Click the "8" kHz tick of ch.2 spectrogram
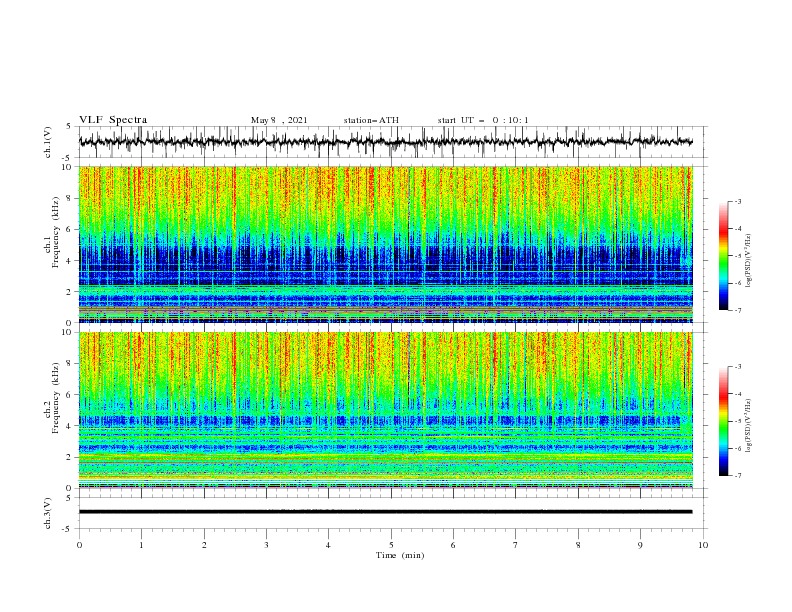 [x=69, y=364]
